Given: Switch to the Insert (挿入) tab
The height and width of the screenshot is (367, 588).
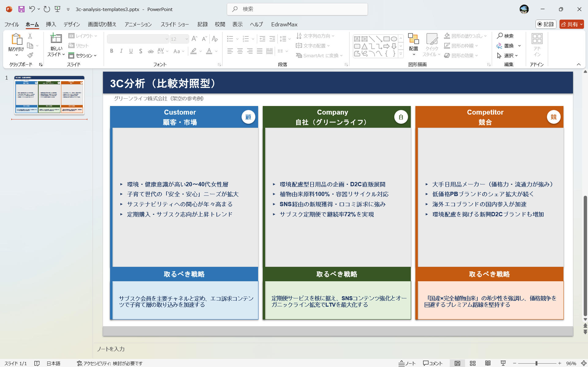Looking at the screenshot, I should (51, 24).
